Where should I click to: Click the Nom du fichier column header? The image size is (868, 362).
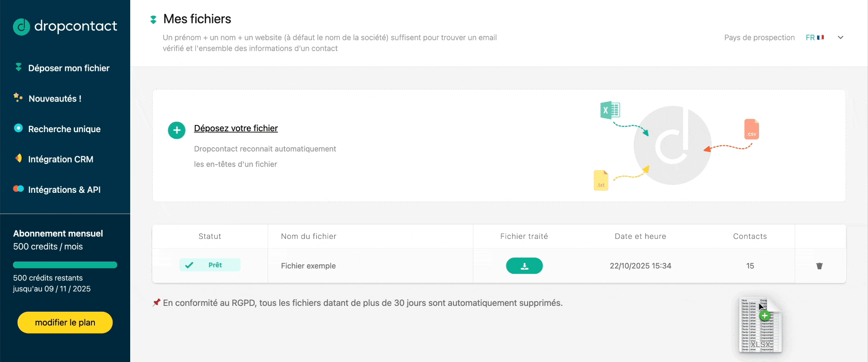coord(309,236)
